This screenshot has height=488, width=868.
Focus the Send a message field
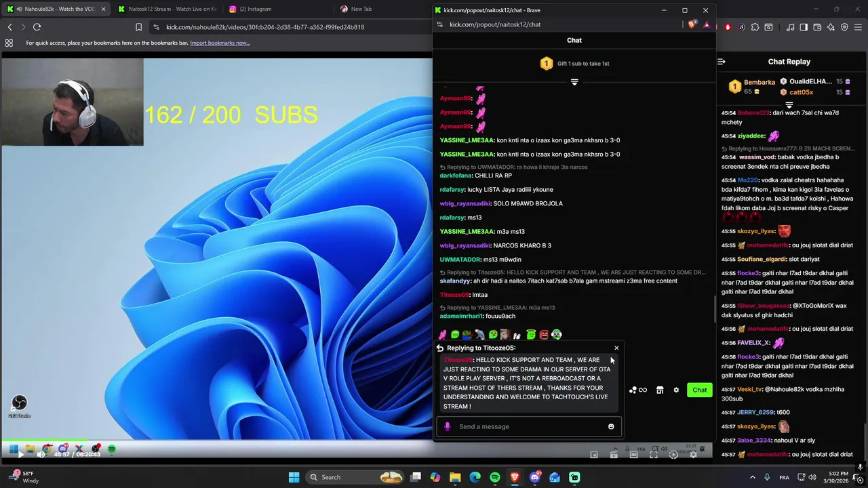529,426
